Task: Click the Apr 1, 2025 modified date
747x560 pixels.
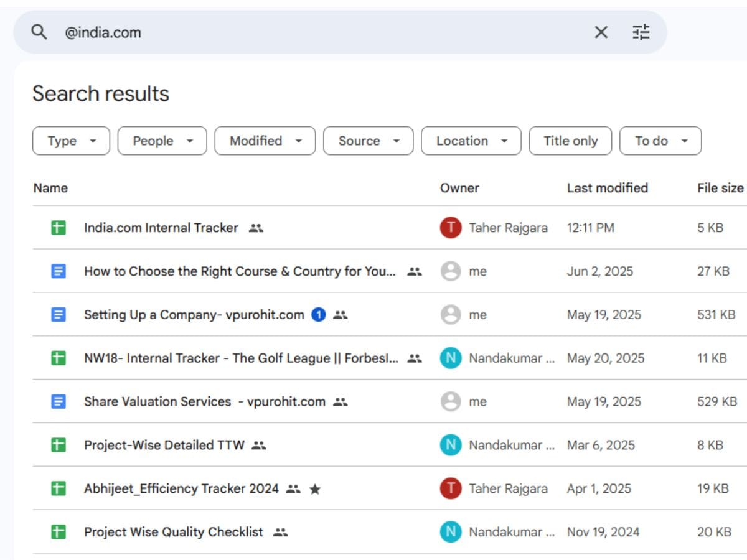Action: (599, 489)
